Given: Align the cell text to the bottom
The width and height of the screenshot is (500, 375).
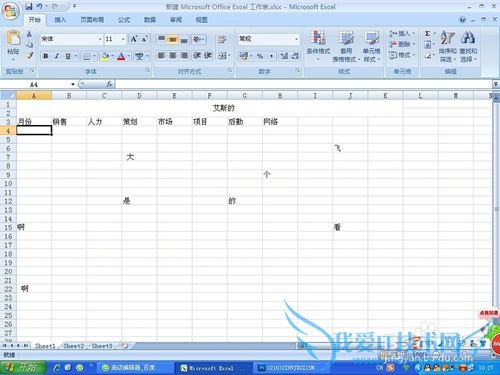Looking at the screenshot, I should click(x=184, y=39).
